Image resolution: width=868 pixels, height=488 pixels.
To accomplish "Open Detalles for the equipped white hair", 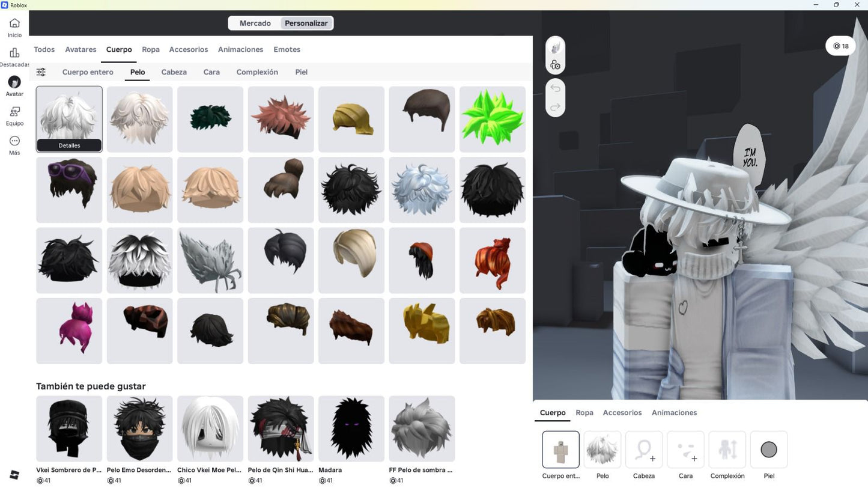I will (x=69, y=145).
